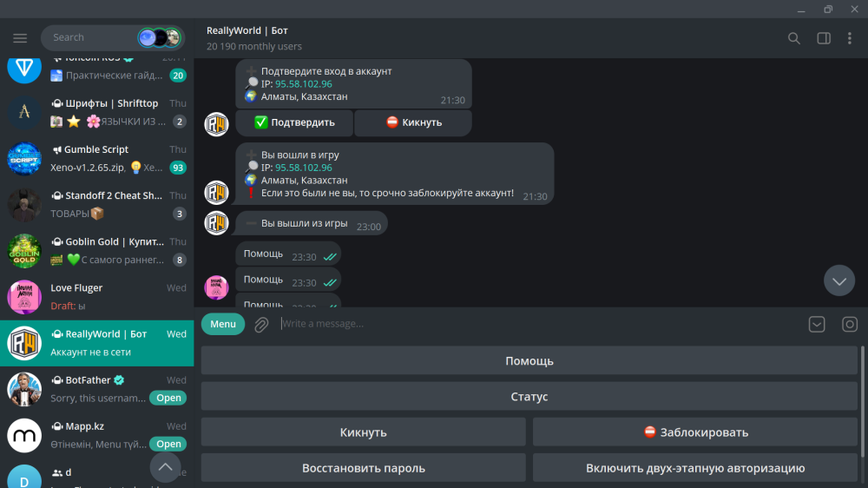The width and height of the screenshot is (868, 488).
Task: Click the Draft: ы preview text
Action: [68, 306]
